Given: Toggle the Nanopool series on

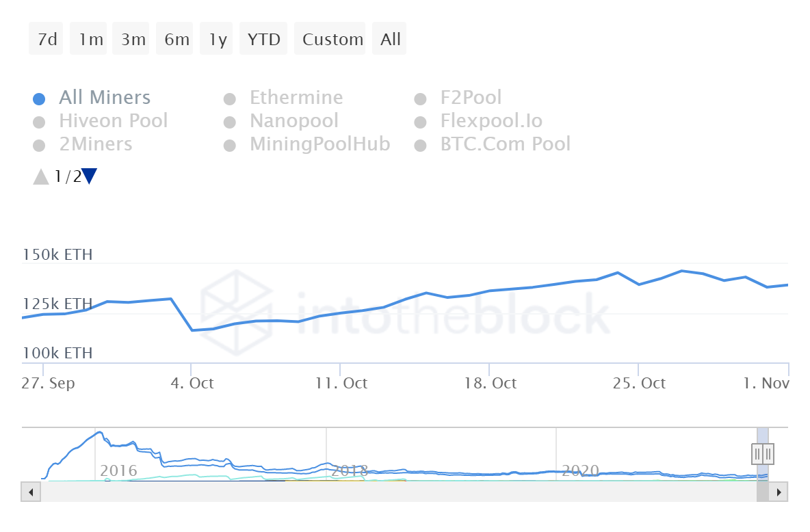Looking at the screenshot, I should click(293, 121).
